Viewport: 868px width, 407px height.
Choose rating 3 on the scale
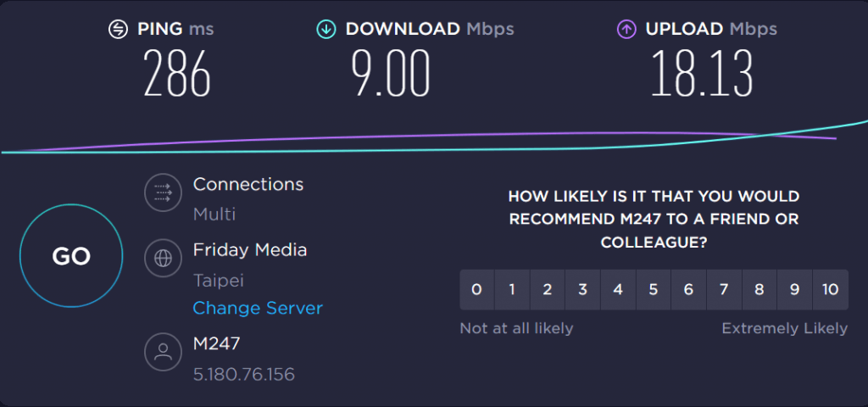click(582, 290)
